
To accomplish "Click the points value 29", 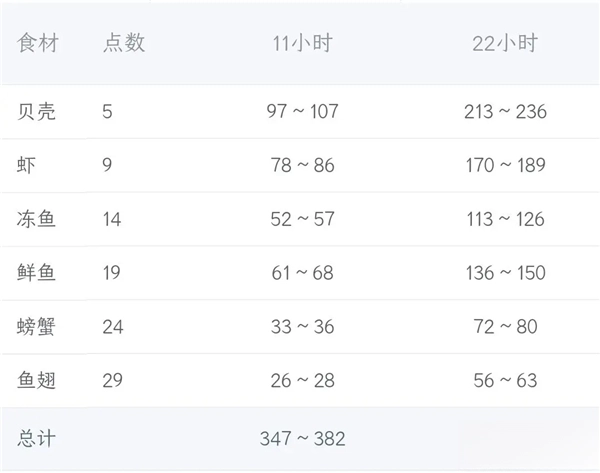I will click(x=113, y=381).
